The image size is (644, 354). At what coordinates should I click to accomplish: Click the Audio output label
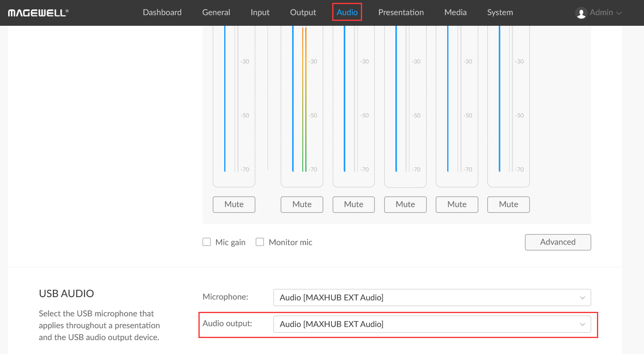[x=227, y=323]
